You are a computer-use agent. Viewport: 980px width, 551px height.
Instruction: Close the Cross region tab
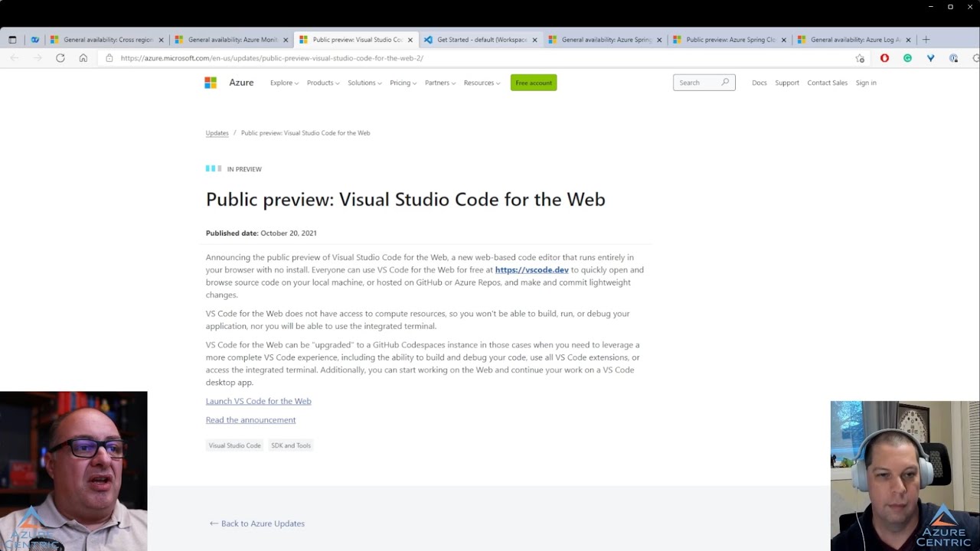coord(161,40)
